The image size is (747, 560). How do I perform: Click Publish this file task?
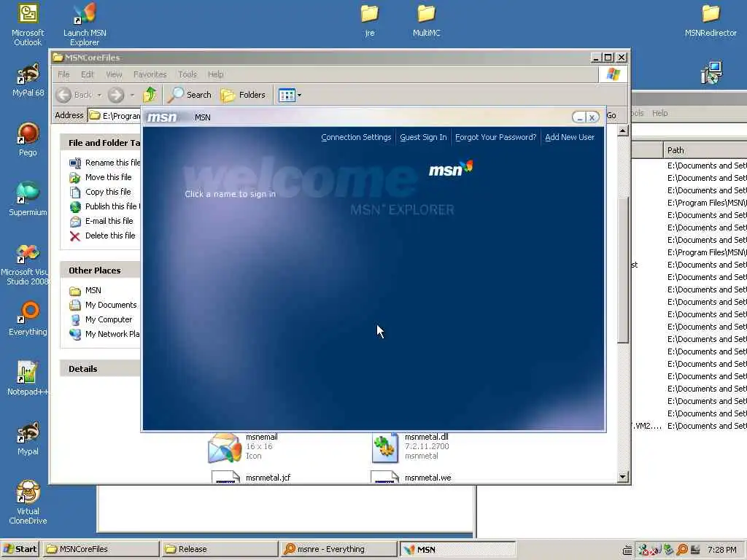105,206
